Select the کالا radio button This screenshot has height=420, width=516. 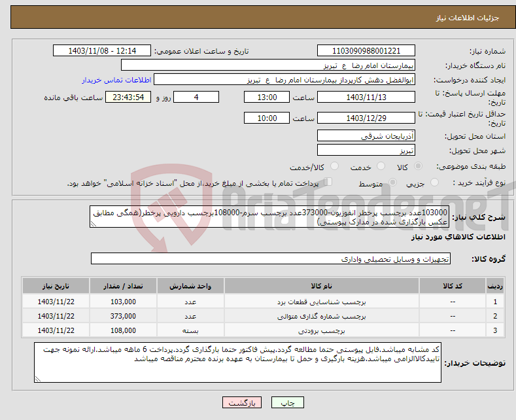(x=418, y=166)
